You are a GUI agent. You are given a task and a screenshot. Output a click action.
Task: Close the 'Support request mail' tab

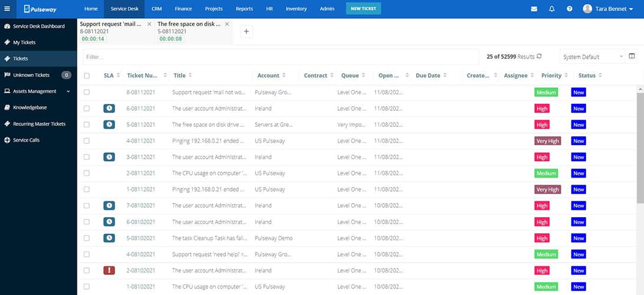coord(149,24)
